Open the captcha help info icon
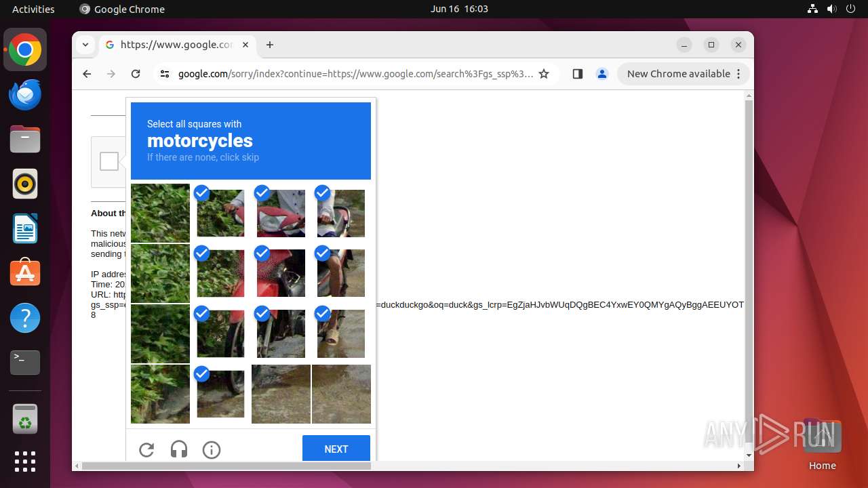The image size is (868, 488). [x=212, y=449]
